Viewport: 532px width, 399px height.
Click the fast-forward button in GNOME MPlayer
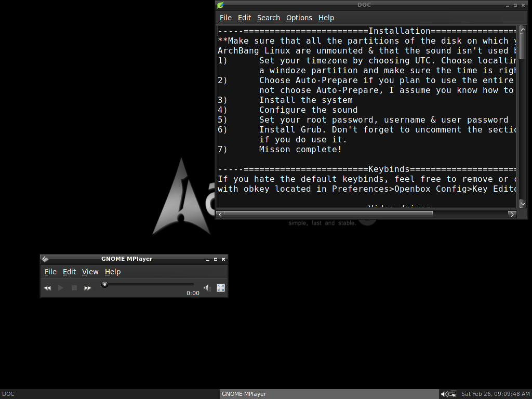click(87, 288)
